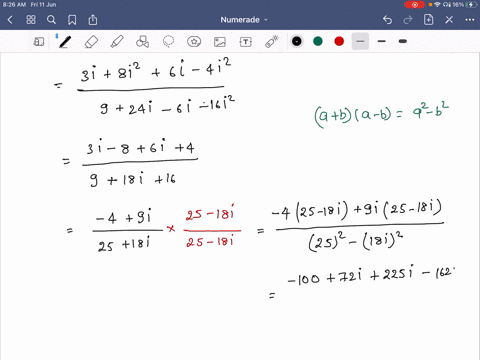Screen dimensions: 480x360
Task: Select the Lasso selection tool
Action: point(168,42)
